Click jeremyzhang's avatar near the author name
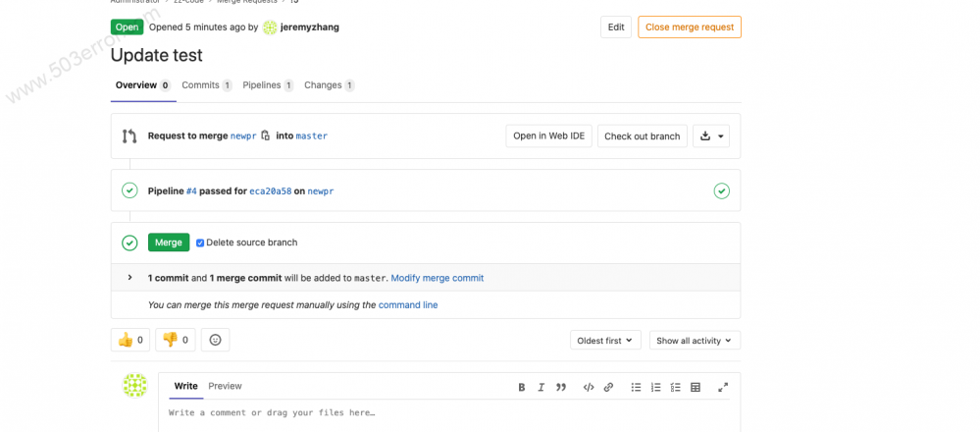This screenshot has height=432, width=980. point(270,27)
